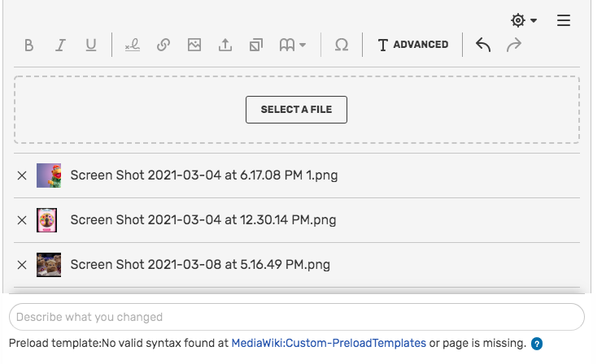Open the Advanced text options
The image size is (606, 364).
click(412, 45)
